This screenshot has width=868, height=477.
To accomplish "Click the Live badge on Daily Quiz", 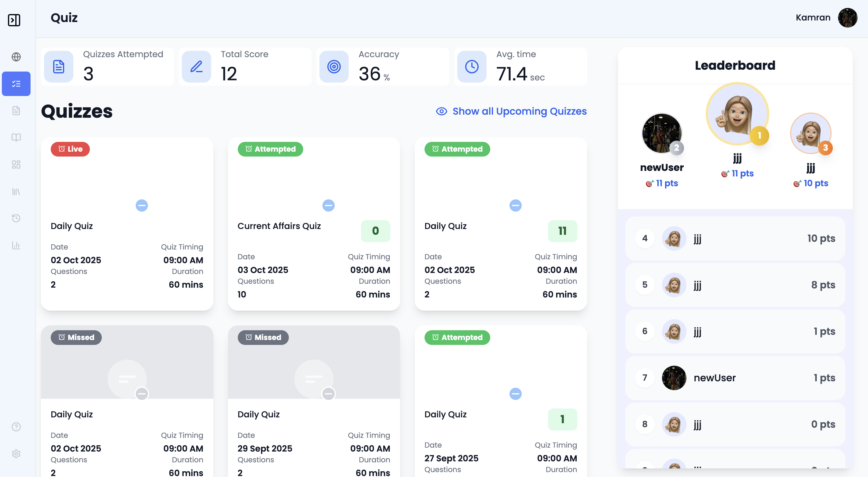I will 70,149.
